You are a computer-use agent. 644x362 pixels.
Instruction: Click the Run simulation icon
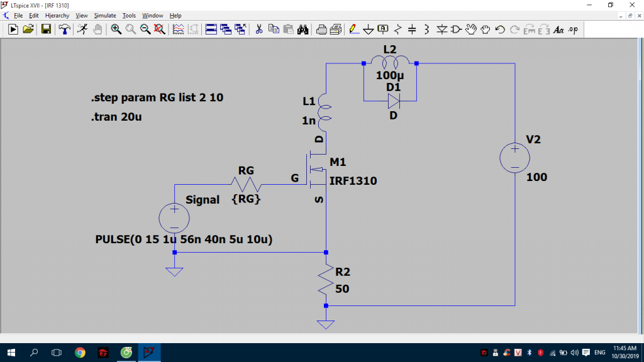(x=82, y=29)
